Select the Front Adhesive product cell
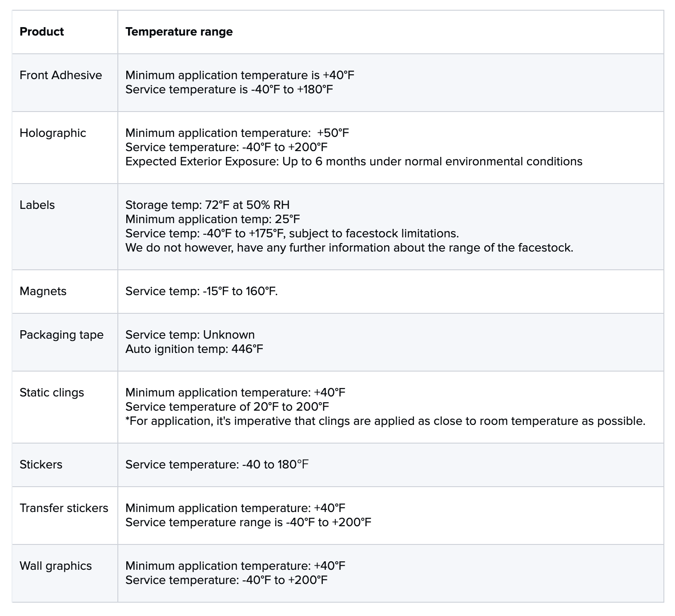 (61, 75)
